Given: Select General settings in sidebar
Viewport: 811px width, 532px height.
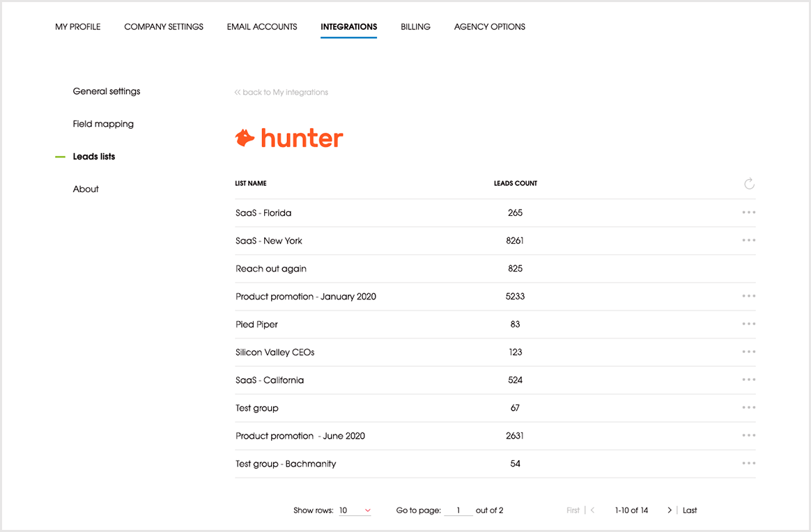Looking at the screenshot, I should [x=107, y=91].
